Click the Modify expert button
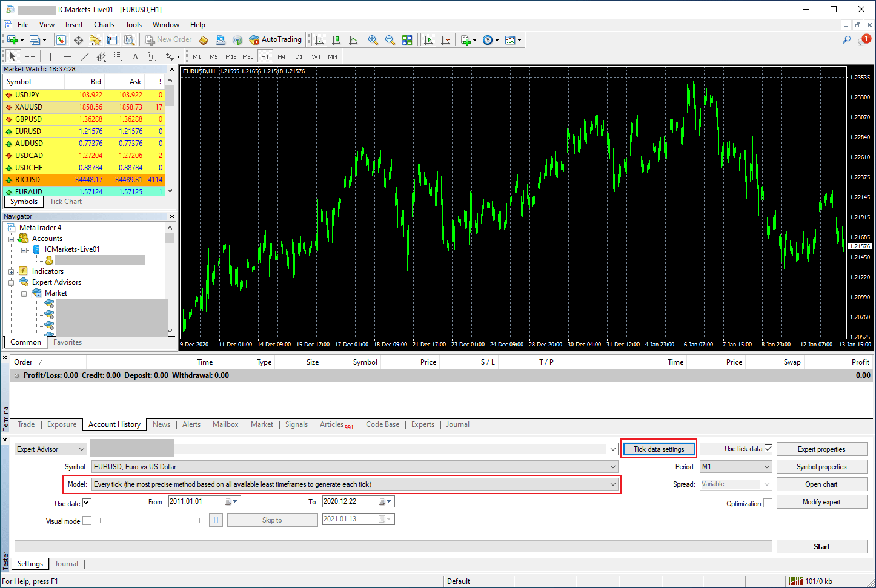The image size is (876, 588). point(821,502)
